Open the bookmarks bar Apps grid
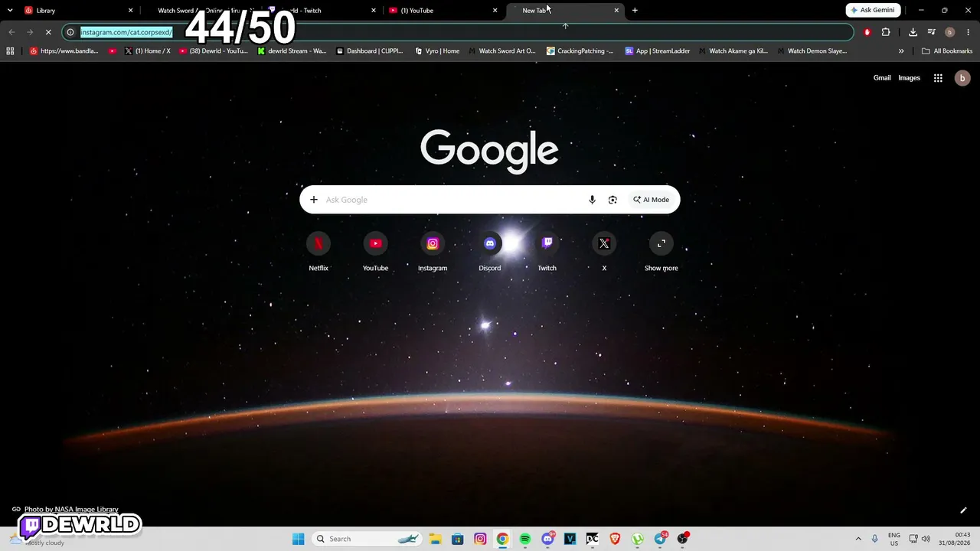 tap(10, 51)
